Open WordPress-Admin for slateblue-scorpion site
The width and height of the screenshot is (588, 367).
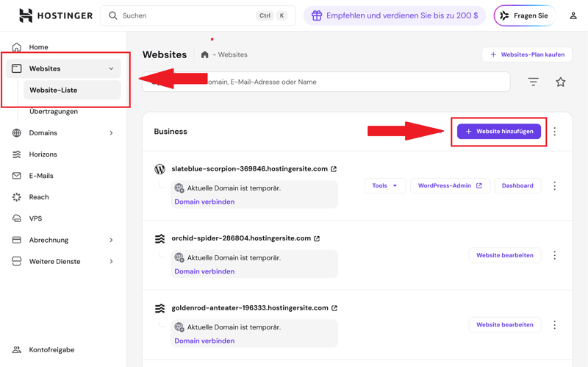point(450,186)
